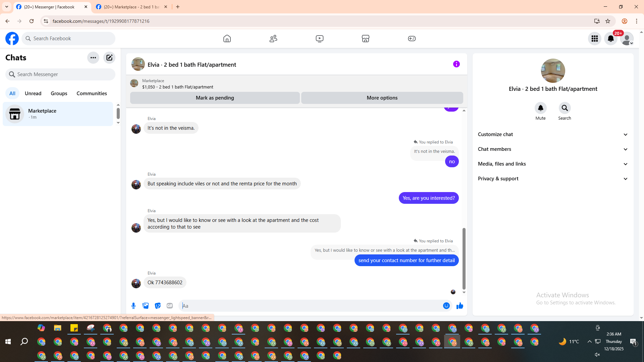Click the Search Messenger input field
Image resolution: width=644 pixels, height=362 pixels.
point(64,74)
